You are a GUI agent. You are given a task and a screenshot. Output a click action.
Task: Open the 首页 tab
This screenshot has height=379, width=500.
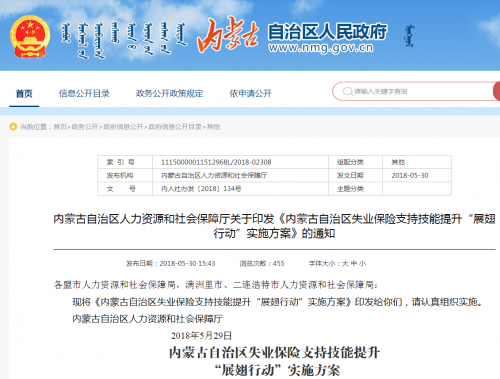click(24, 94)
